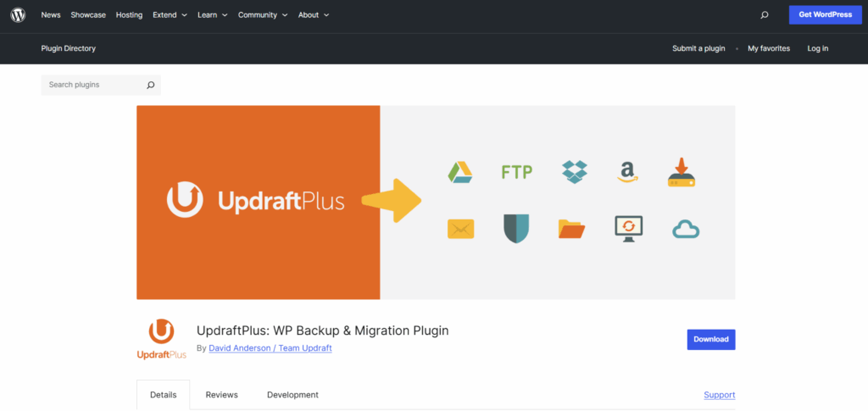
Task: Click the Amazon icon in banner
Action: coord(627,172)
